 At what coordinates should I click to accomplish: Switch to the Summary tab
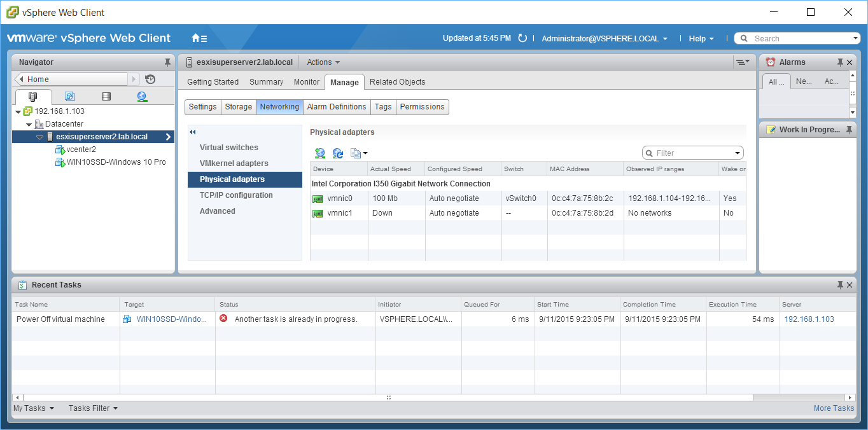[x=266, y=82]
